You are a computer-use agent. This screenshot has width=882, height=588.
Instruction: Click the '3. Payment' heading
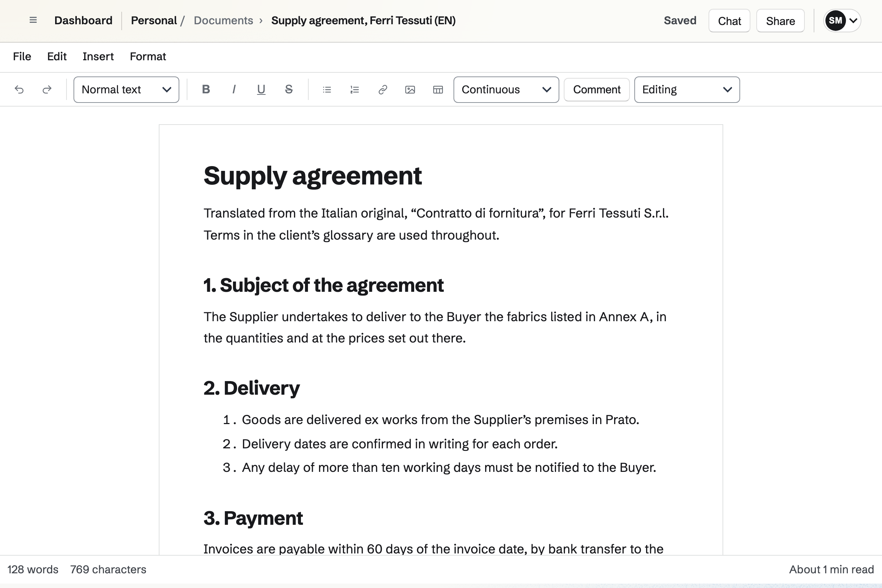click(x=253, y=518)
